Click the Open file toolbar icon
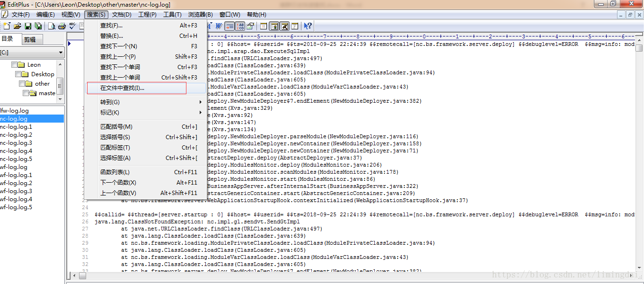The height and width of the screenshot is (284, 644). (x=18, y=26)
